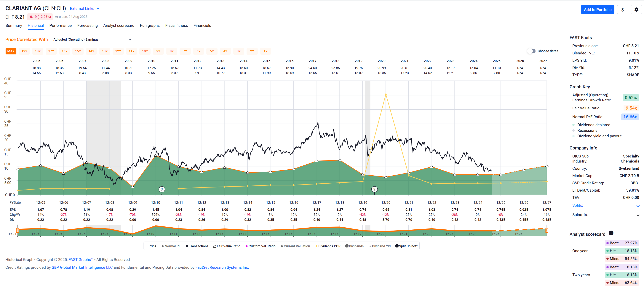Click Add to Portfolio button
Viewport: 644px width, 290px height.
pos(597,10)
